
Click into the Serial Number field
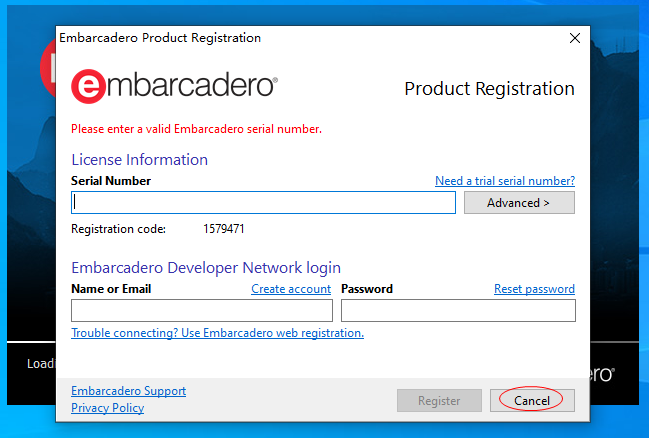click(x=264, y=203)
